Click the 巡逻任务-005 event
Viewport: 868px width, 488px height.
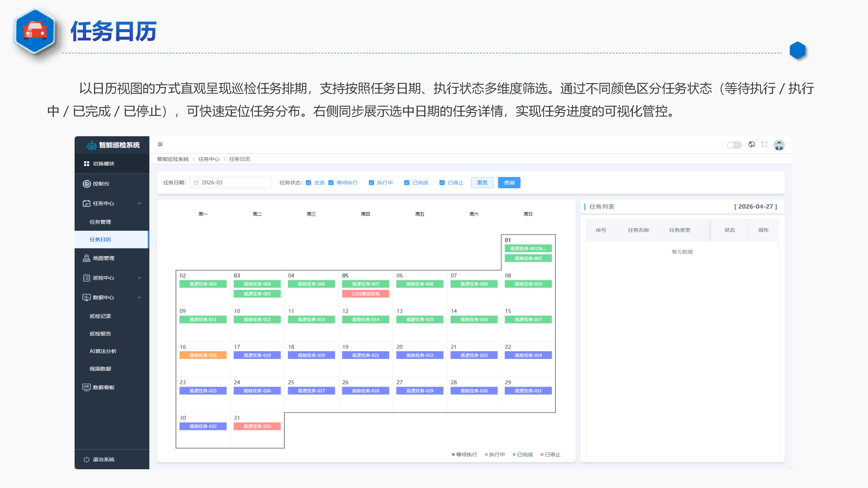(257, 294)
